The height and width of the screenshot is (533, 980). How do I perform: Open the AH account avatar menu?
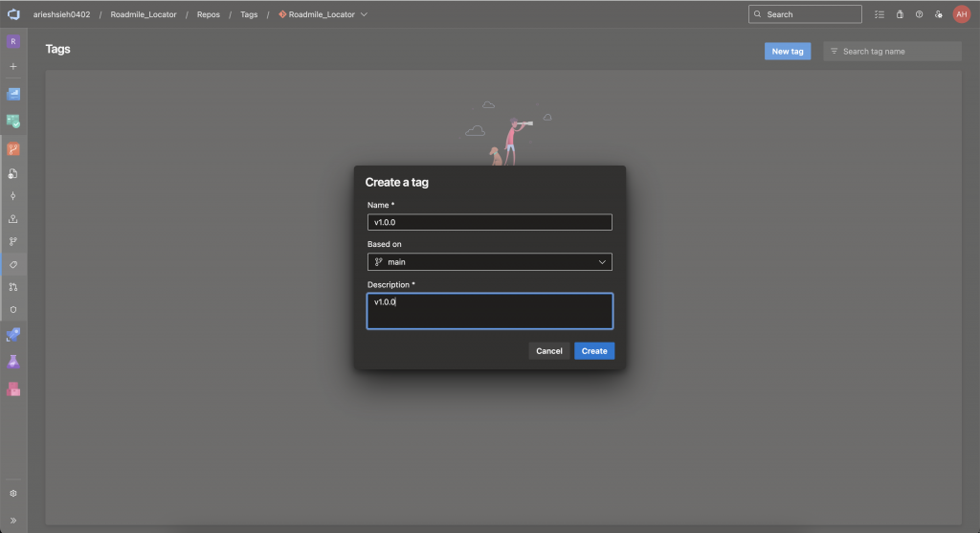961,14
